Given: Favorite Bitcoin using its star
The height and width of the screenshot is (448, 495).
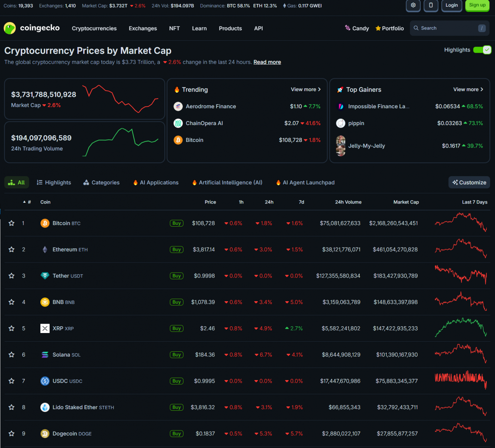Looking at the screenshot, I should pyautogui.click(x=12, y=223).
